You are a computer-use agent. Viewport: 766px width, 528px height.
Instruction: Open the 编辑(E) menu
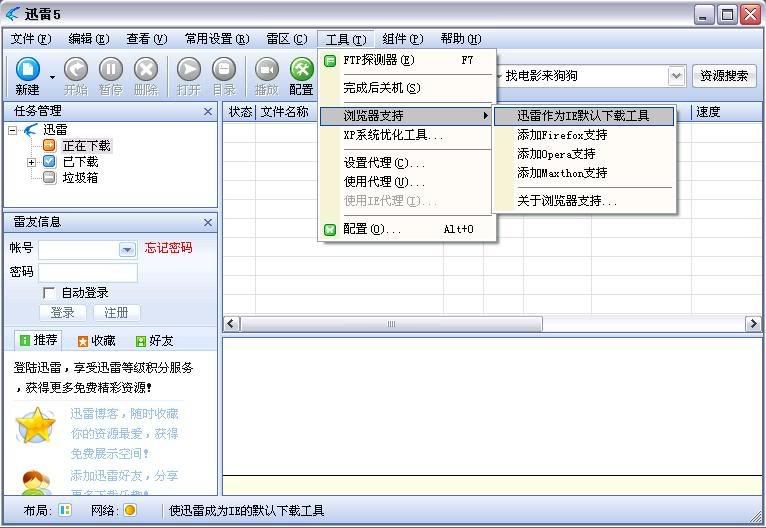coord(88,39)
